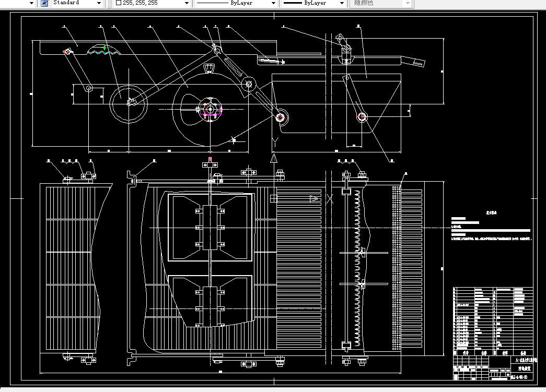546x392 pixels.
Task: Click the green grip on the magenta arc
Action: point(104,47)
